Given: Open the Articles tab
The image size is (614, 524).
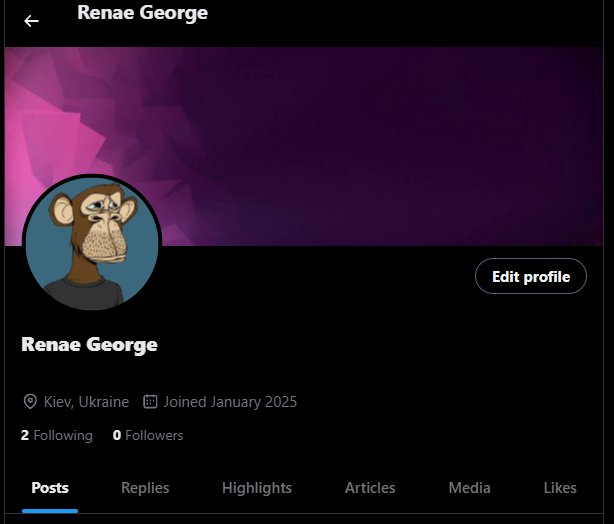Looking at the screenshot, I should (x=370, y=488).
